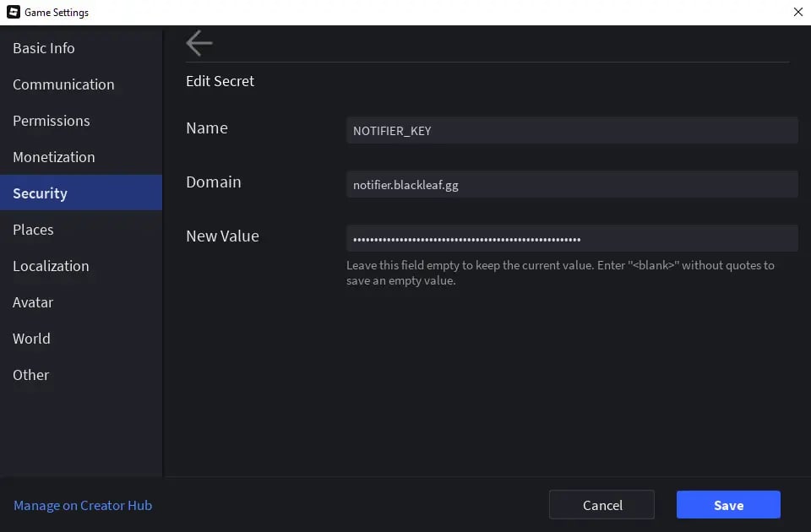Switch to the Communication section
811x532 pixels.
point(63,84)
